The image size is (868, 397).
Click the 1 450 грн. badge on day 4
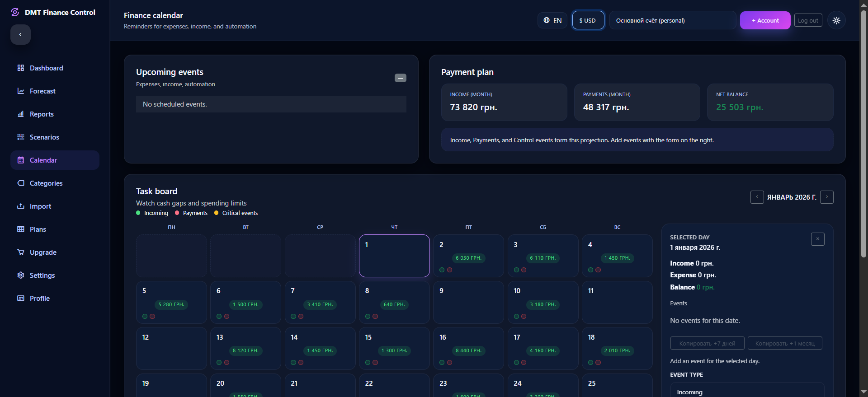(x=617, y=258)
